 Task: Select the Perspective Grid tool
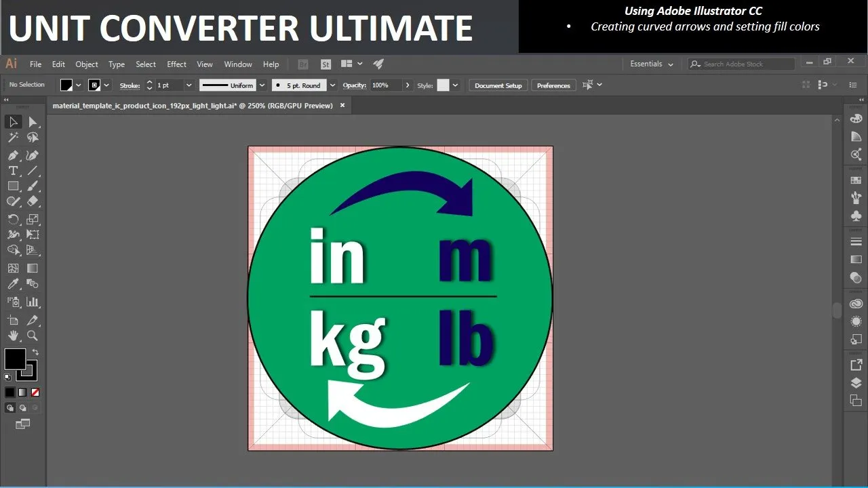[x=33, y=250]
